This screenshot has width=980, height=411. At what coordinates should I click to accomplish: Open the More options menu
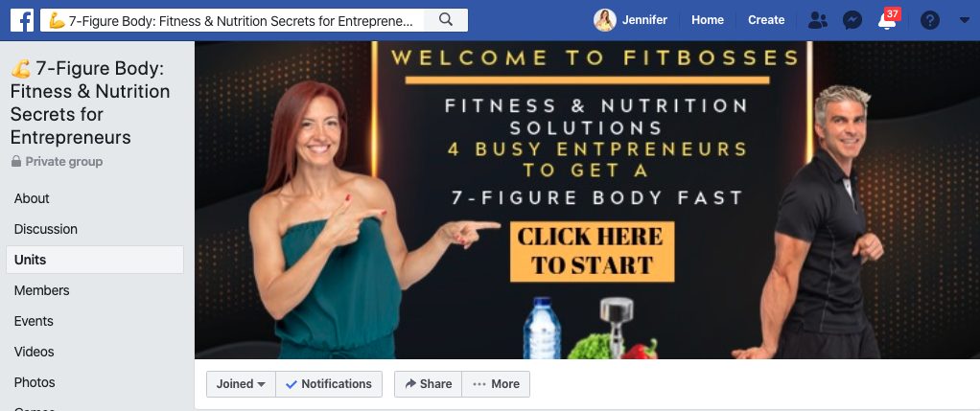point(496,384)
